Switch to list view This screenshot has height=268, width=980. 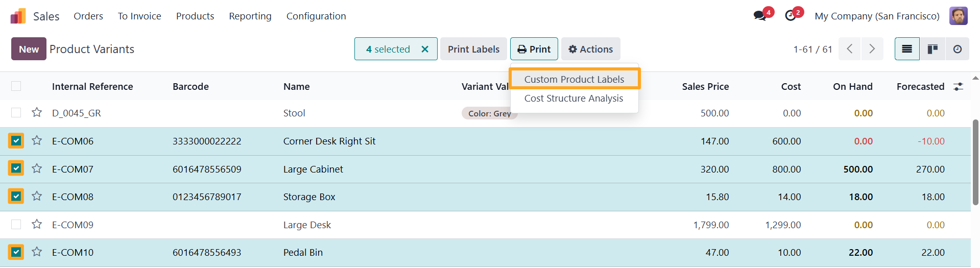click(x=907, y=49)
